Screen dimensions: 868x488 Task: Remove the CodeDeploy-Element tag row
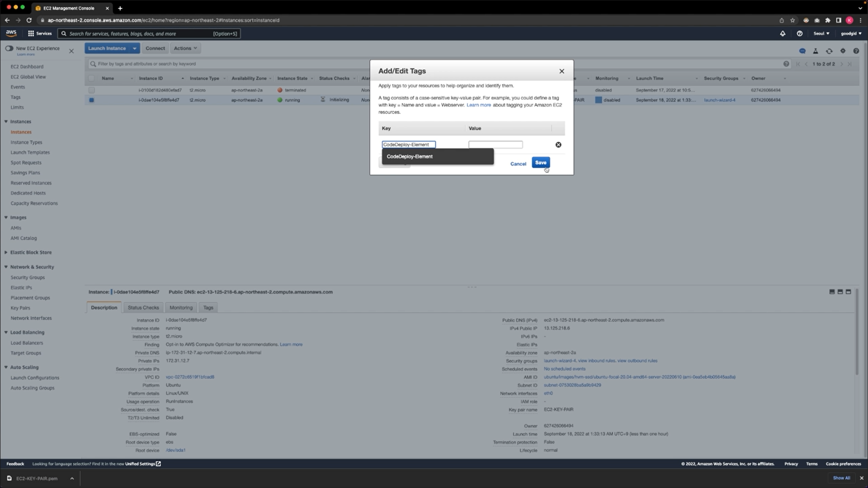[558, 145]
